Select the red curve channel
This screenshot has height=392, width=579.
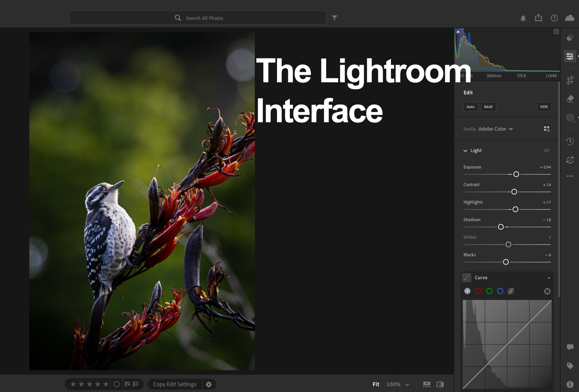pos(478,291)
